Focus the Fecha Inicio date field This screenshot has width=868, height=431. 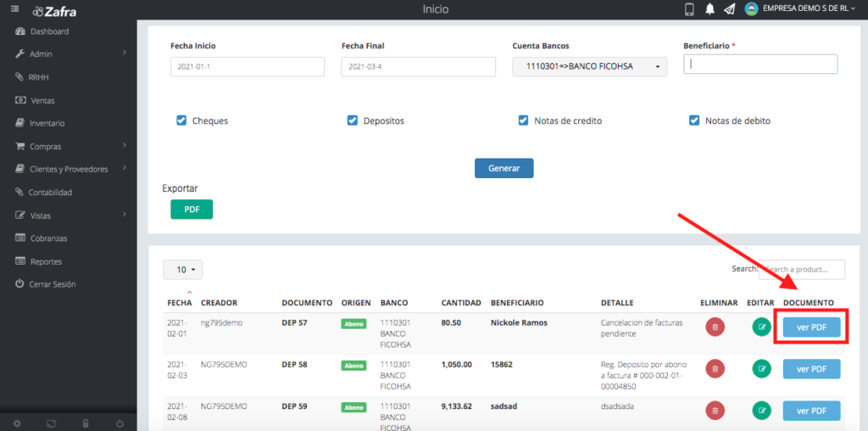pyautogui.click(x=248, y=66)
